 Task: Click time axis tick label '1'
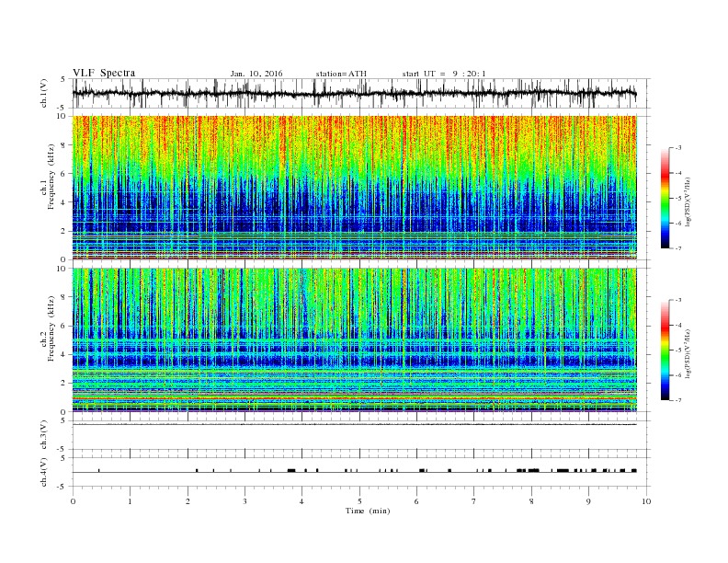coord(130,501)
